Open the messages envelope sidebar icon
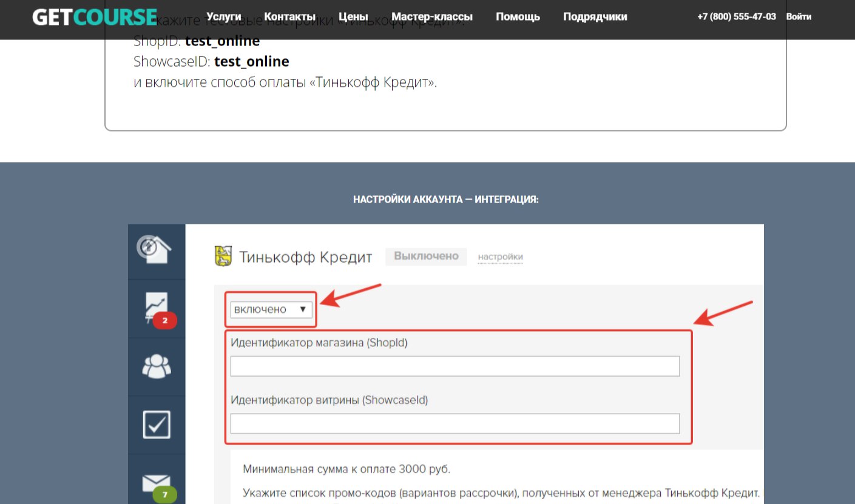855x504 pixels. [x=157, y=483]
